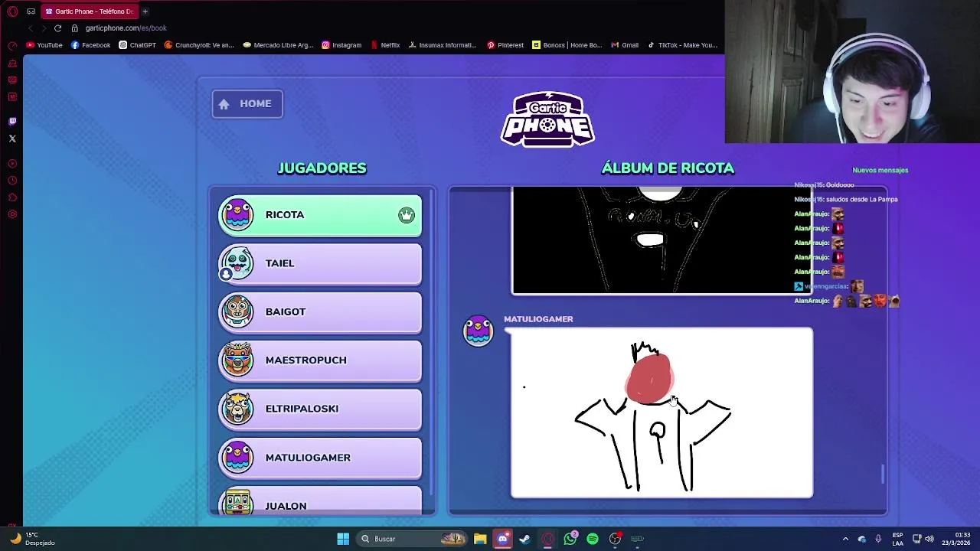Open OBS Studio from the taskbar
This screenshot has height=551, width=980.
(615, 539)
